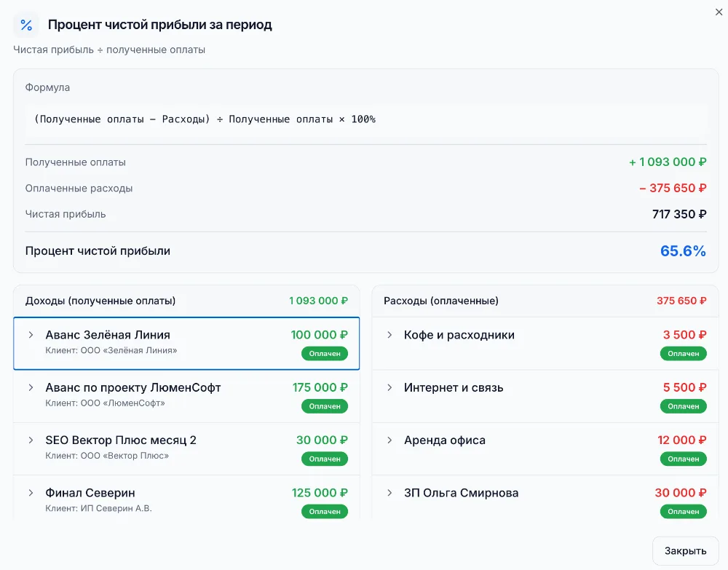Click Оплачен badge under 5 500 ₽
The width and height of the screenshot is (728, 570).
pos(684,406)
